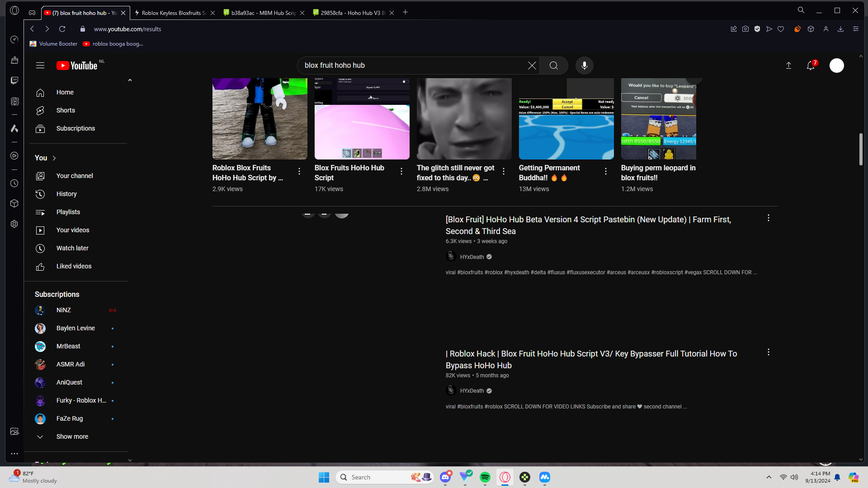The image size is (868, 488).
Task: Click the page vertical scrollbar thumb
Action: click(861, 149)
